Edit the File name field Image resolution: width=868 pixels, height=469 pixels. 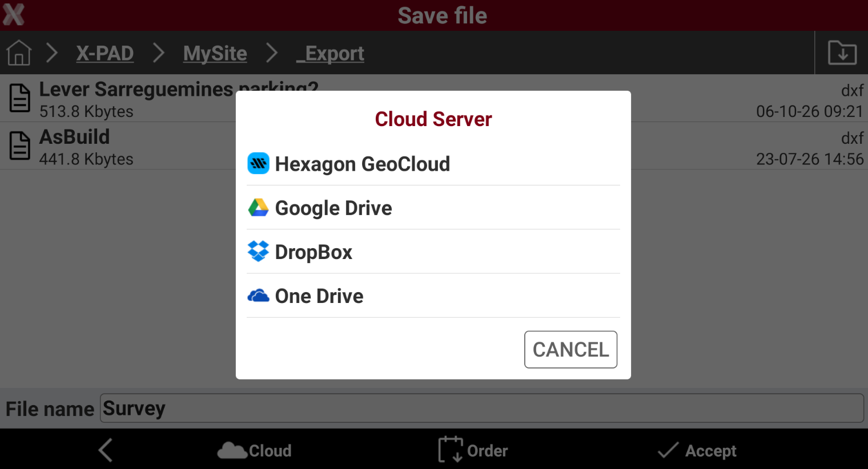(481, 408)
